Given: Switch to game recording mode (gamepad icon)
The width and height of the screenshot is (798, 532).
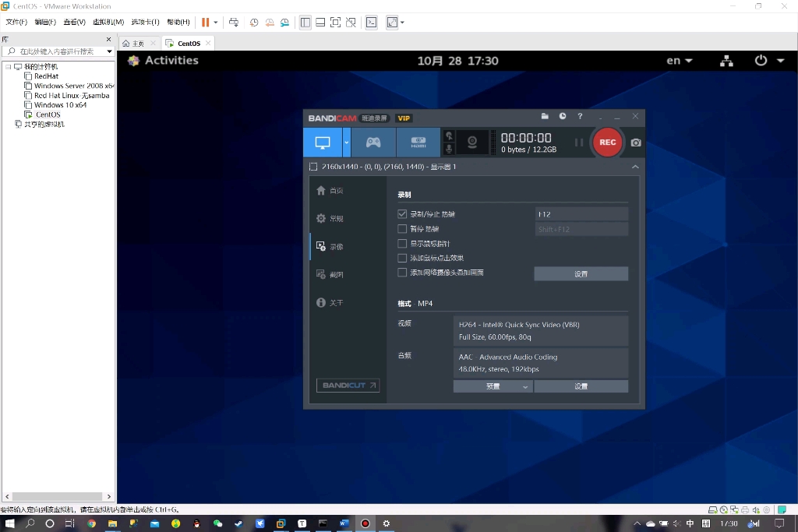Looking at the screenshot, I should [x=373, y=142].
